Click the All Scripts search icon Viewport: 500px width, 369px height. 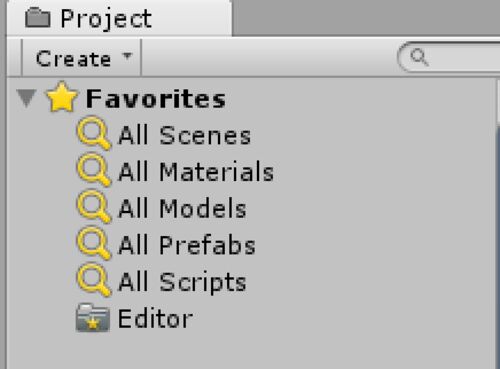[x=94, y=280]
